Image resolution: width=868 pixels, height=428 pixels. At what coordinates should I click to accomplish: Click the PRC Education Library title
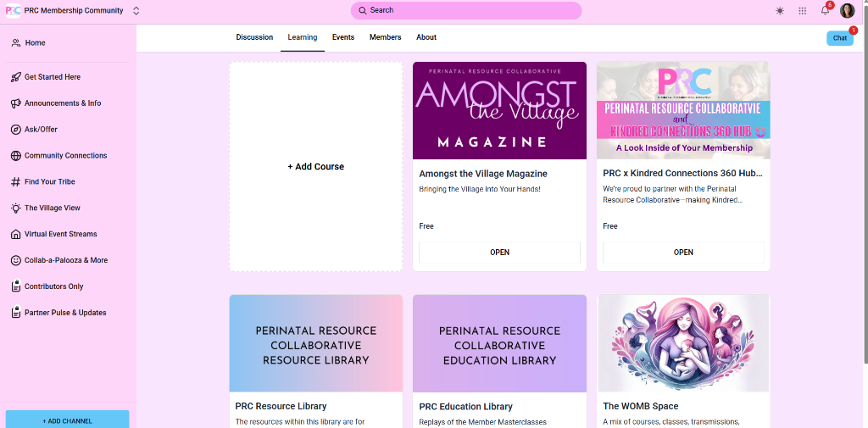465,407
